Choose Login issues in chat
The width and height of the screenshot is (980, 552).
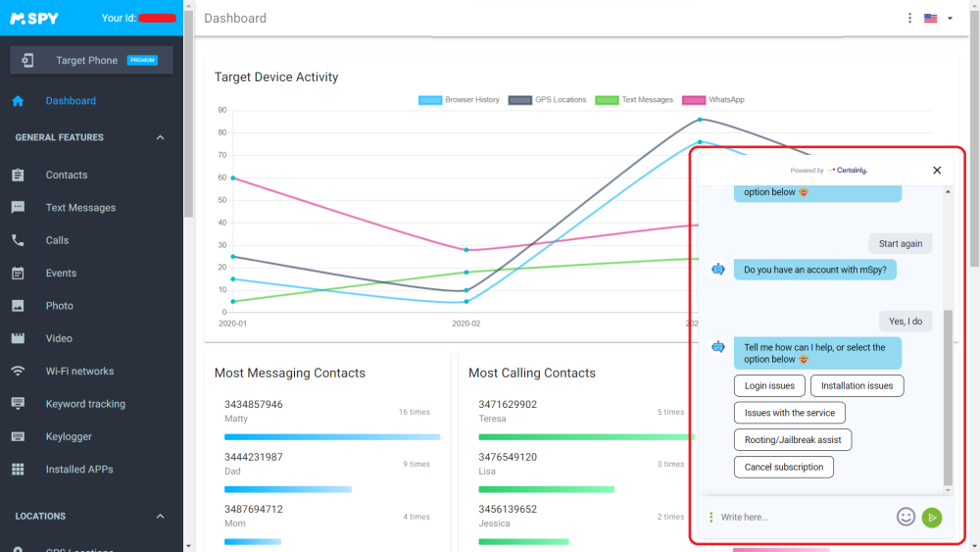click(x=769, y=385)
